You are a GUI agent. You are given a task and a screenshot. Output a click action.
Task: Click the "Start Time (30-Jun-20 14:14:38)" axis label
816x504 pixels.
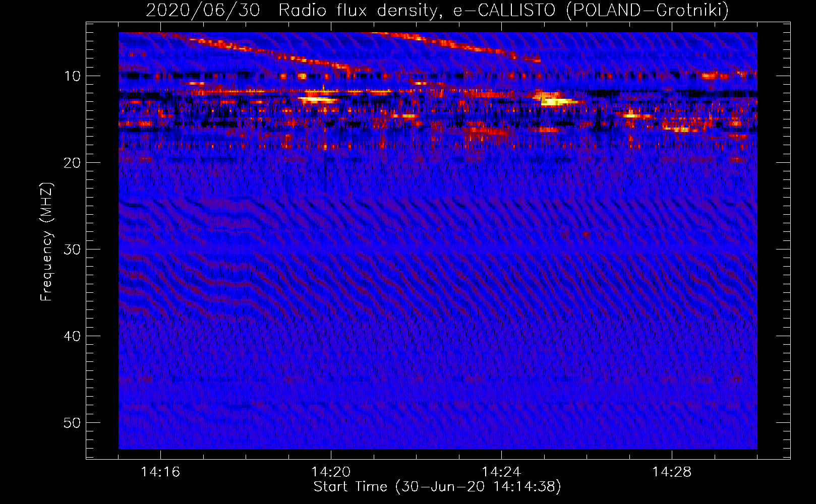[x=437, y=487]
